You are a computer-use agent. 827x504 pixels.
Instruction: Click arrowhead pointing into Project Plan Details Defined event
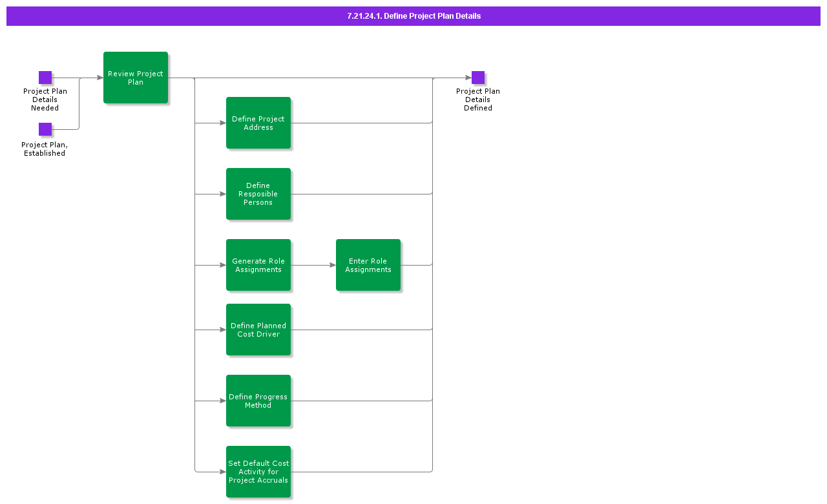(x=468, y=78)
